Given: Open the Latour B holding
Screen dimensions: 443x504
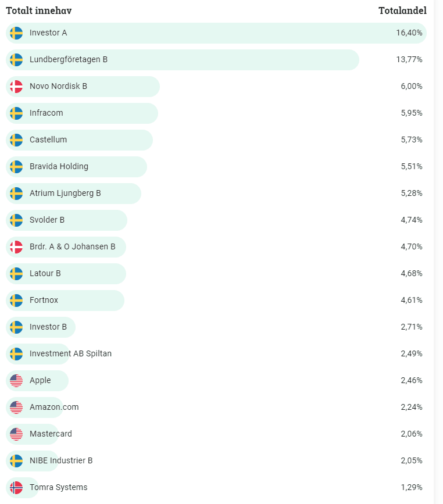Looking at the screenshot, I should click(45, 273).
